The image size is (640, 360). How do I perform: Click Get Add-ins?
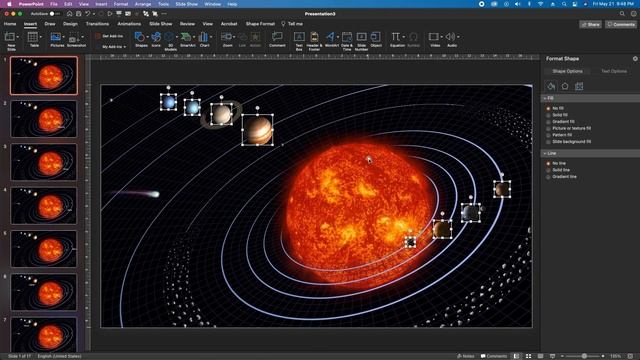point(109,36)
